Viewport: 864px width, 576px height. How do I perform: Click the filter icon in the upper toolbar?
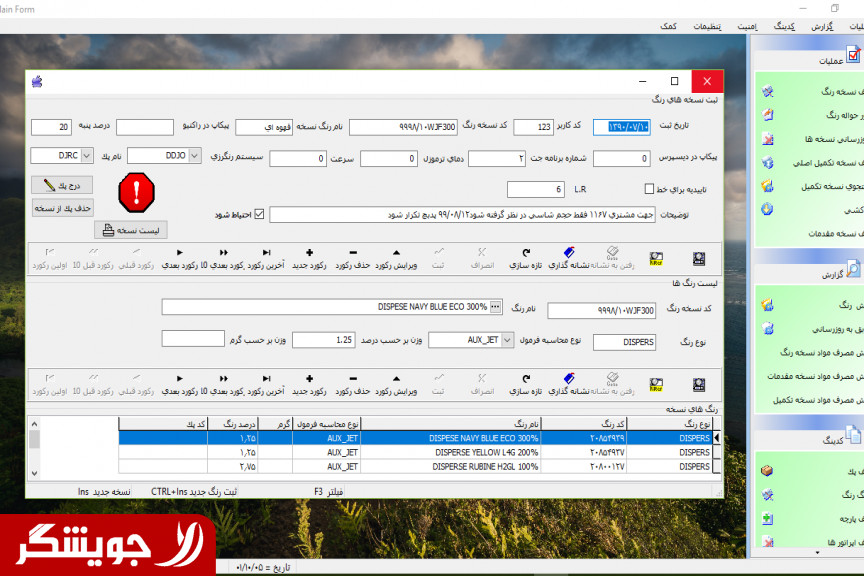pos(656,259)
